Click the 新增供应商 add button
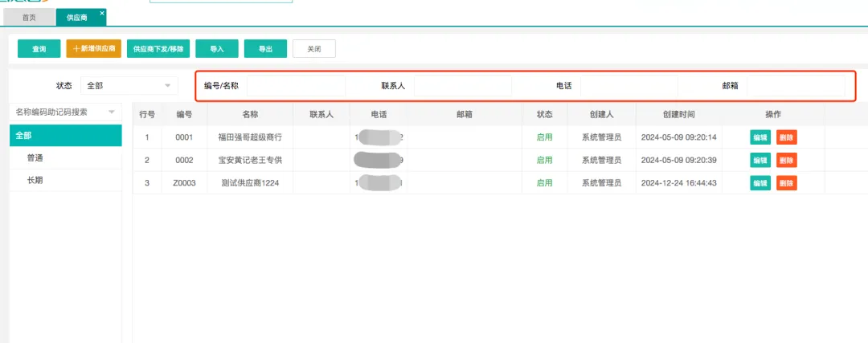868x343 pixels. point(93,49)
